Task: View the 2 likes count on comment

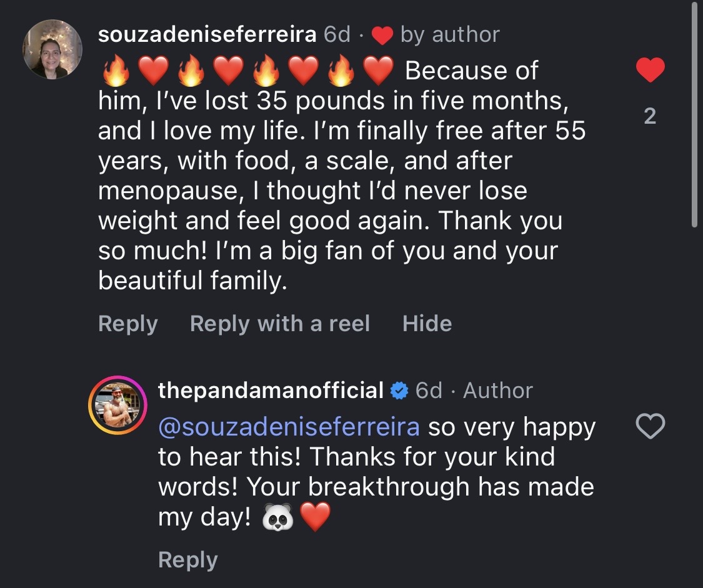Action: coord(650,116)
